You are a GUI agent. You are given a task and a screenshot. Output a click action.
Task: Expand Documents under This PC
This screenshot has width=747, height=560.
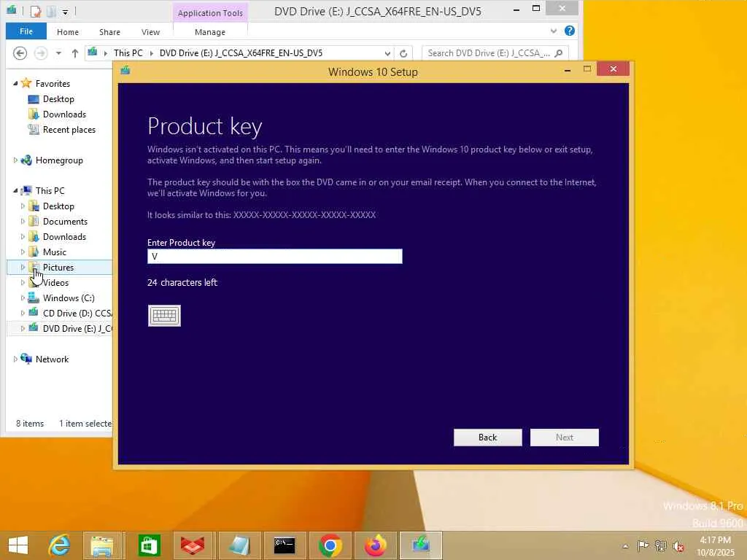[23, 222]
